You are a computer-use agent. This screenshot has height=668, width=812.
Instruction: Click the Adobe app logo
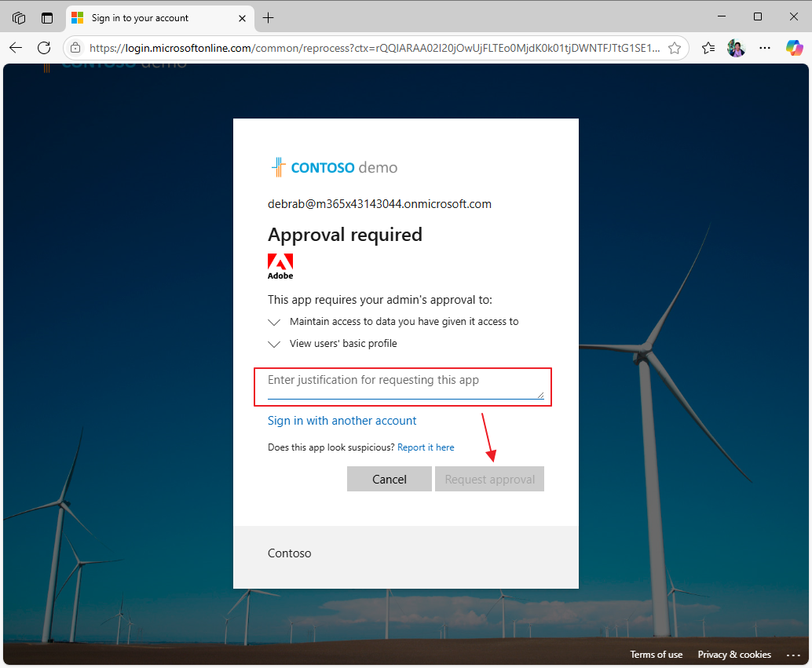click(280, 266)
